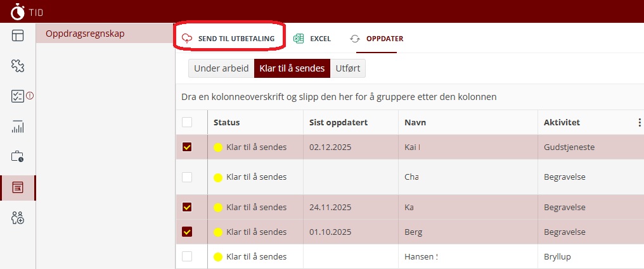Toggle the select-all checkbox in header
644x269 pixels.
187,122
